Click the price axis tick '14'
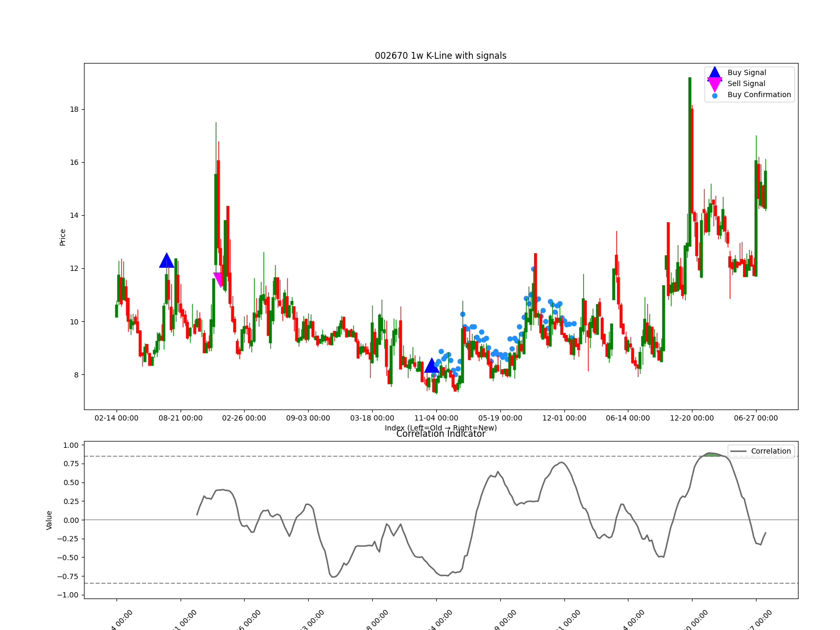 click(x=74, y=215)
